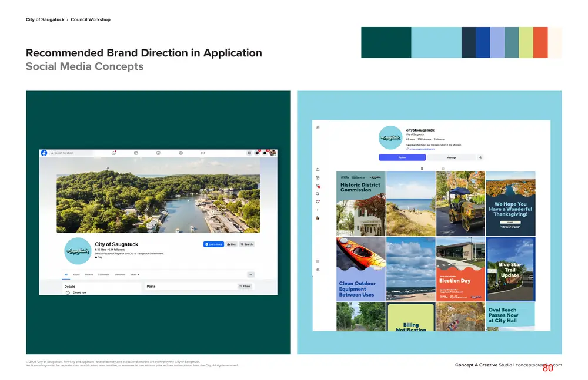
Task: Click into the Search Facebook field
Action: (71, 153)
